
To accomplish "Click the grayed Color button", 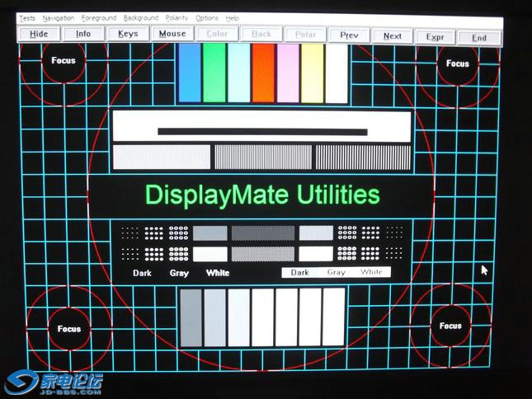I will pyautogui.click(x=217, y=35).
